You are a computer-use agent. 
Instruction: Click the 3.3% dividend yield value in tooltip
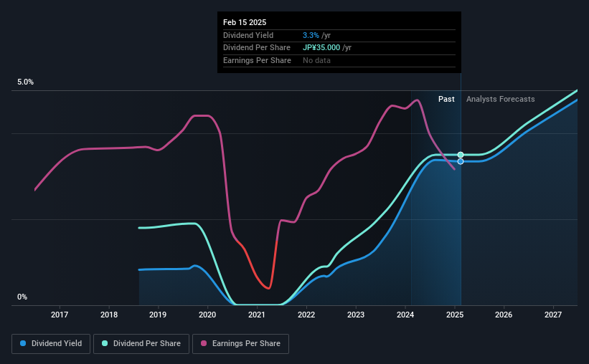click(311, 35)
